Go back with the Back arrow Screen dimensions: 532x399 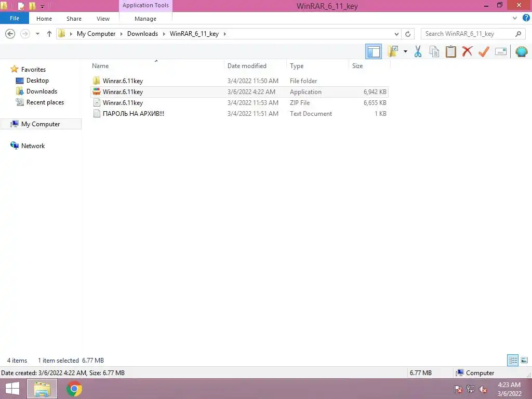10,34
